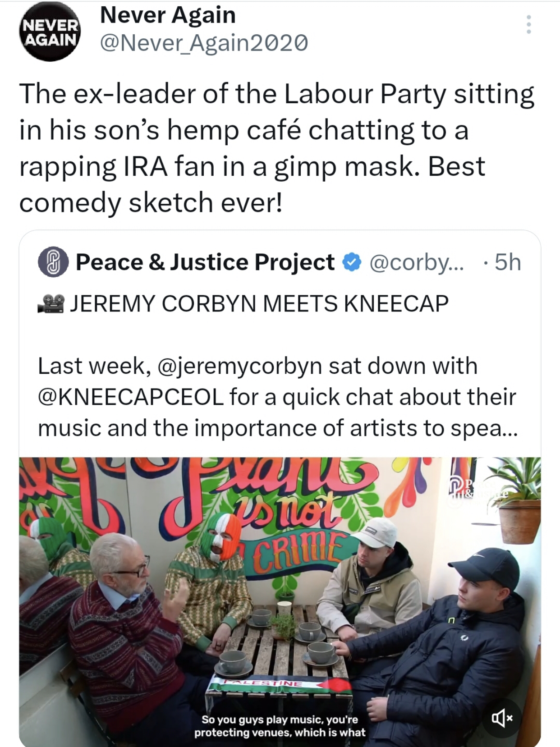Screen dimensions: 560x747
Task: Click the blue verified badge
Action: point(352,262)
